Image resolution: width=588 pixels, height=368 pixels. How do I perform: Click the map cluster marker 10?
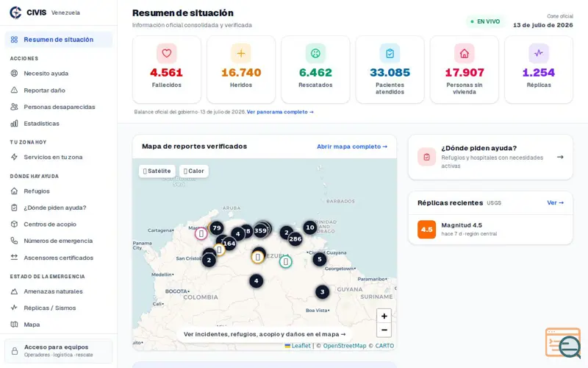tap(309, 227)
